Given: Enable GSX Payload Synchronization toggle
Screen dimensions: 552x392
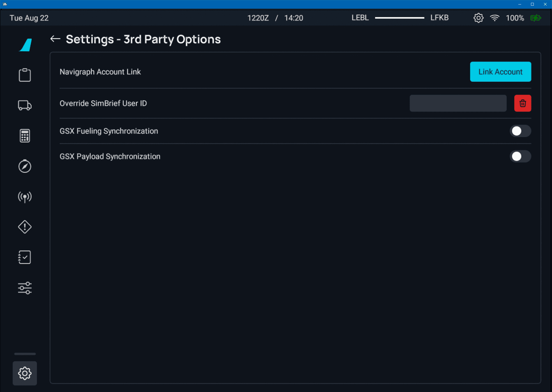Looking at the screenshot, I should [x=520, y=156].
